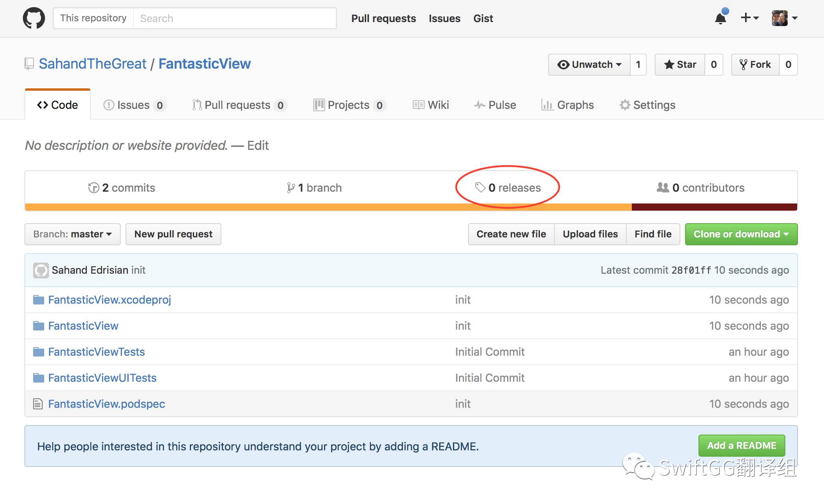
Task: Open the Initial Commit message for FantasticViewUITests
Action: tap(490, 378)
